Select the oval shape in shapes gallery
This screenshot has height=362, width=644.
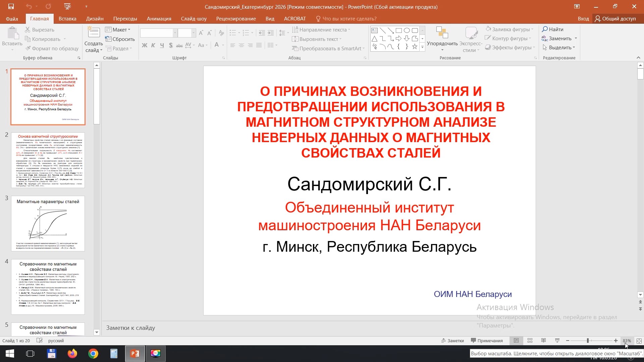point(407,30)
